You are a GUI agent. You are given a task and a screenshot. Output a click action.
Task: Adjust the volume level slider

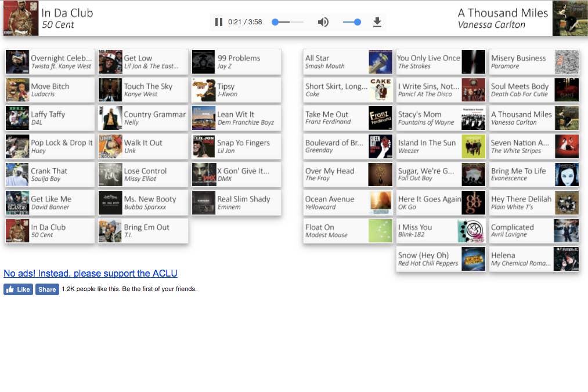[352, 22]
